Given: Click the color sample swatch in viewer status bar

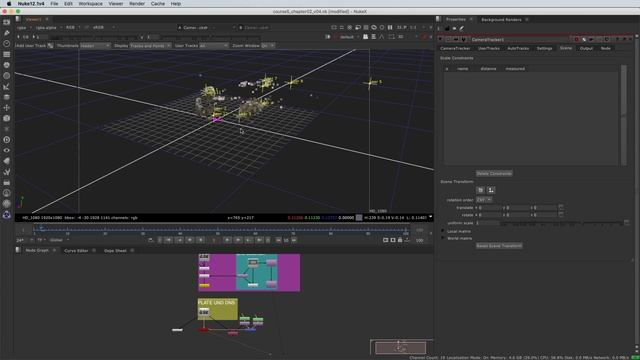Looking at the screenshot, I should click(x=359, y=218).
